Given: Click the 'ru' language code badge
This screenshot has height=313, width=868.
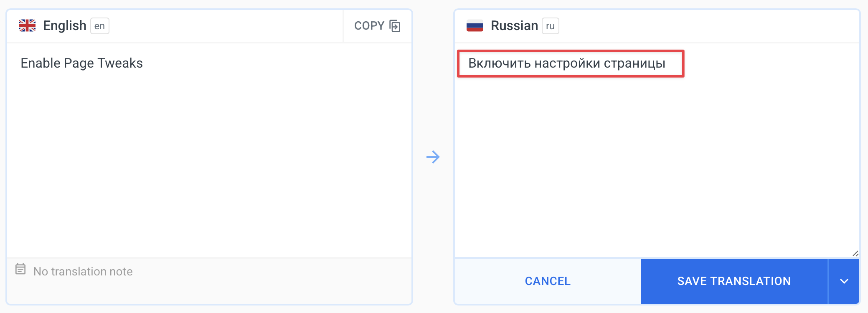Looking at the screenshot, I should [550, 26].
